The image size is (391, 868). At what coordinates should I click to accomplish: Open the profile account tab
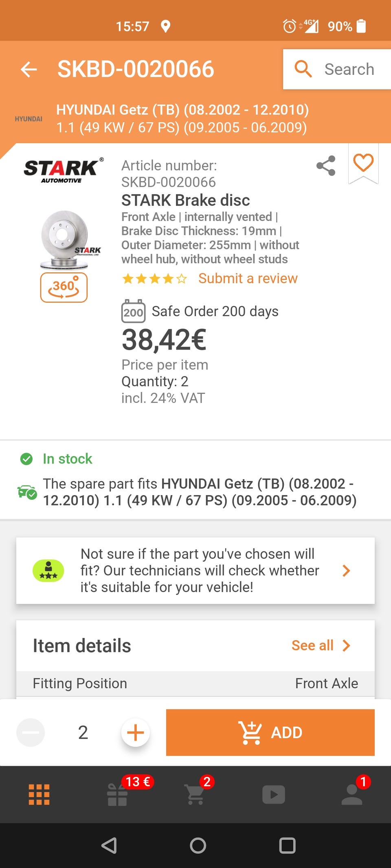(x=352, y=794)
